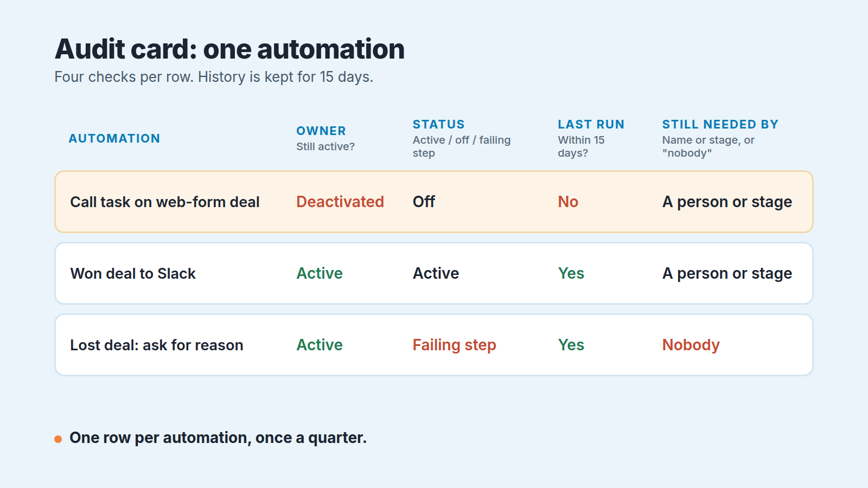The image size is (868, 488).
Task: Click "Yes" in the Won deal to Slack row
Action: (571, 273)
